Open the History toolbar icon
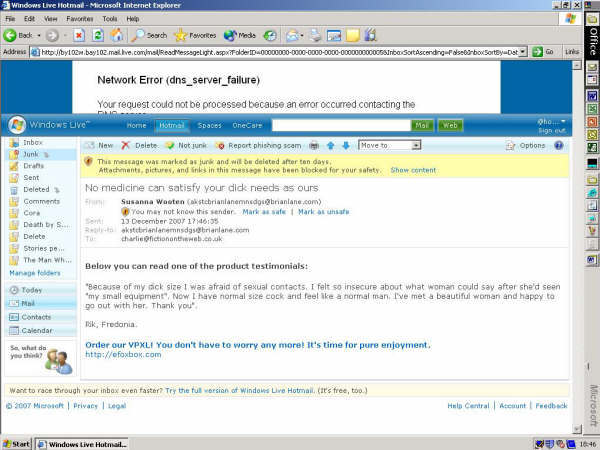 point(270,36)
